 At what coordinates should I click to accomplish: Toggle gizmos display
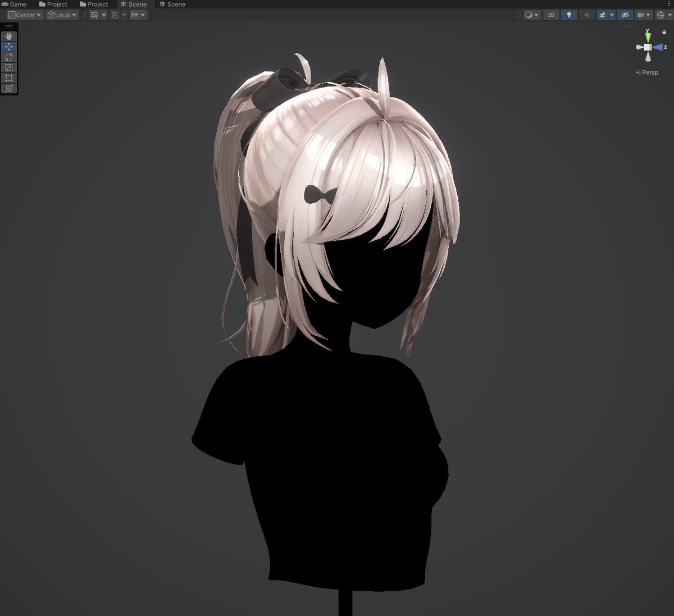point(661,15)
